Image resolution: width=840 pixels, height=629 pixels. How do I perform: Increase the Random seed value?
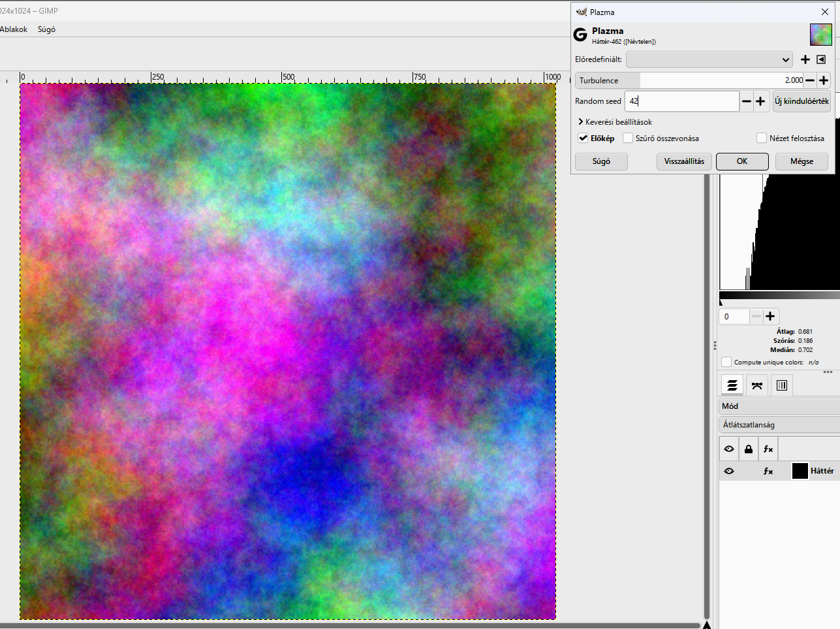pos(760,101)
